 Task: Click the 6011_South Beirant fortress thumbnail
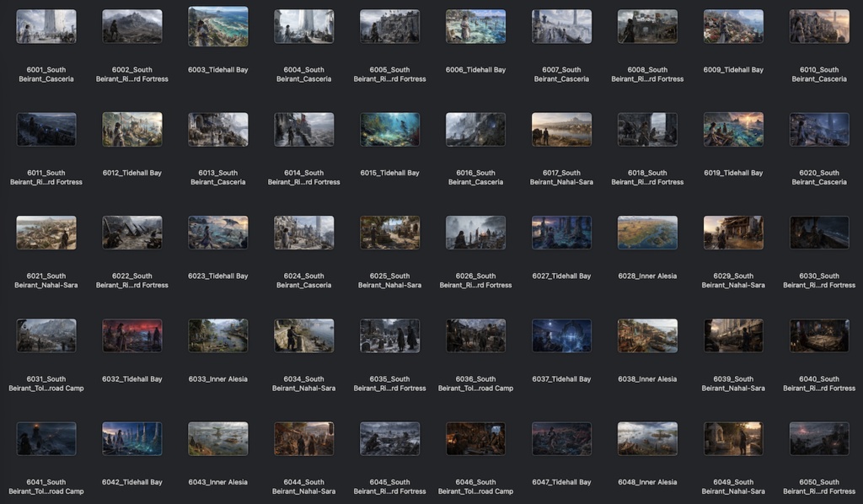tap(46, 129)
